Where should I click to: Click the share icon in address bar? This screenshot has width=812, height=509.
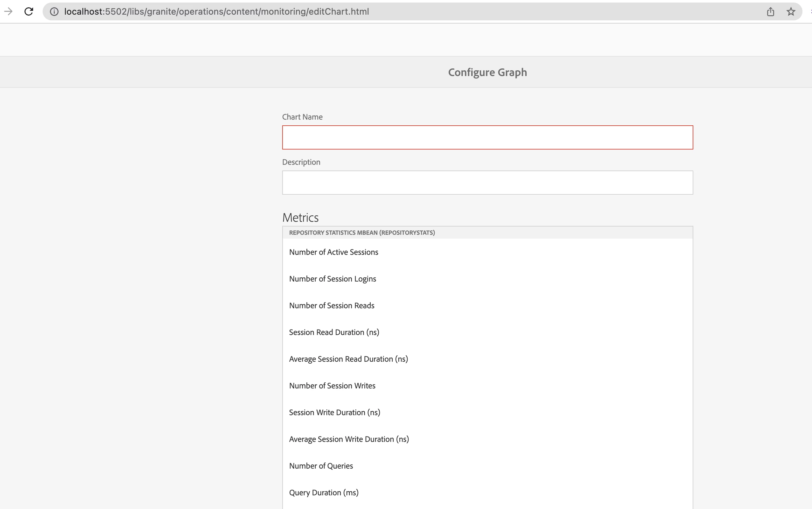(x=770, y=12)
